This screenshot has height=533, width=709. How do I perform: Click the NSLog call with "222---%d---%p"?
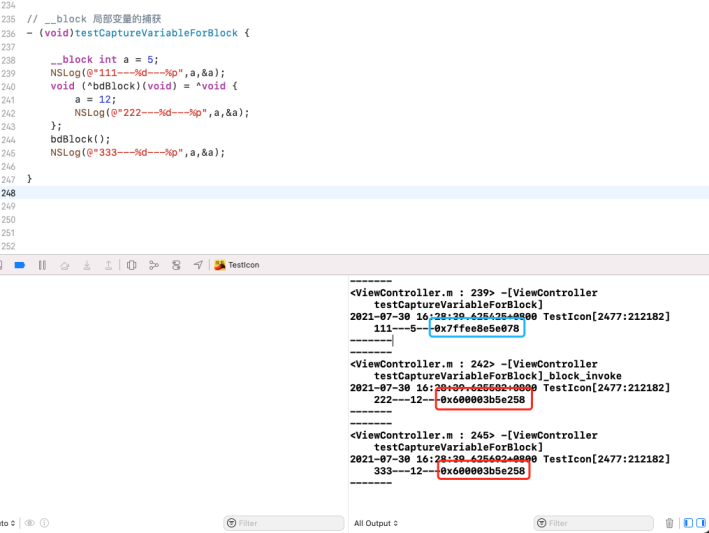[162, 113]
